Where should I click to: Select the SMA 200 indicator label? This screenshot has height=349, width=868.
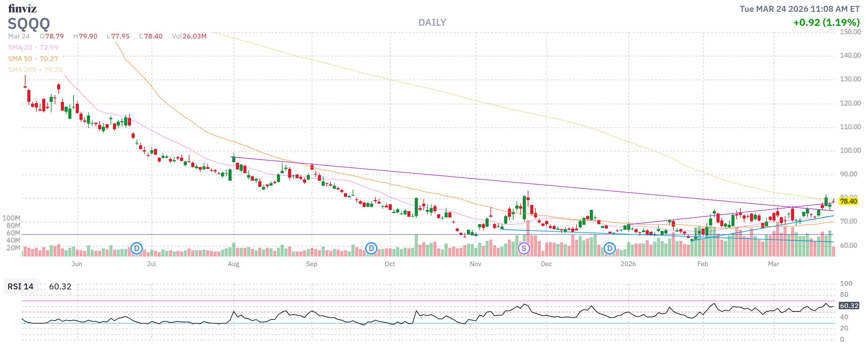[22, 70]
